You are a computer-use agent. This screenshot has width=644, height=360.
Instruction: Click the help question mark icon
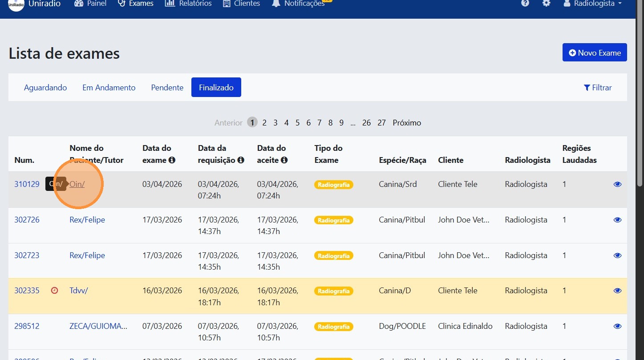525,4
